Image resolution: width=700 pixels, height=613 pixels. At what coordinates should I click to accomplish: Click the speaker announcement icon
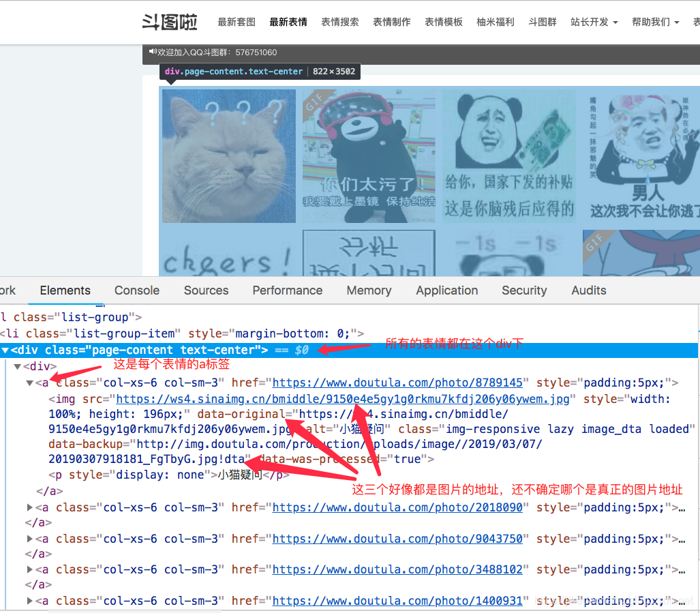tap(153, 52)
